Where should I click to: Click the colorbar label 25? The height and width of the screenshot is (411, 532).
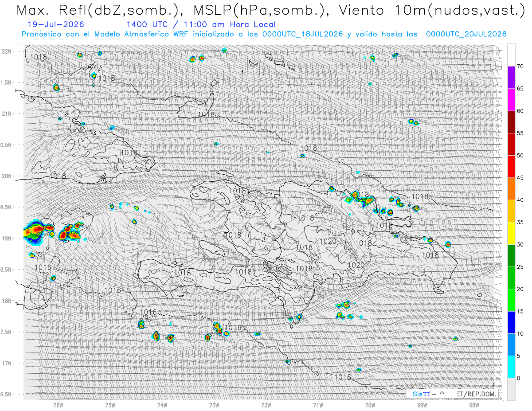point(520,266)
